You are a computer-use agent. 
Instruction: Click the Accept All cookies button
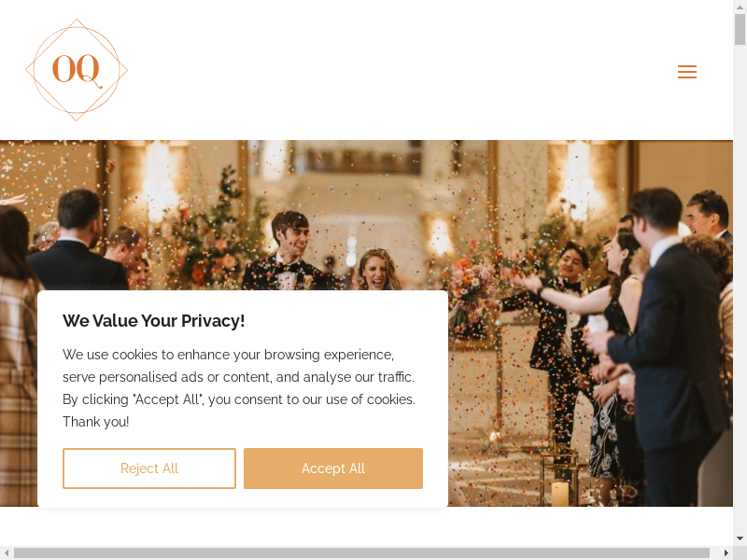click(x=333, y=469)
